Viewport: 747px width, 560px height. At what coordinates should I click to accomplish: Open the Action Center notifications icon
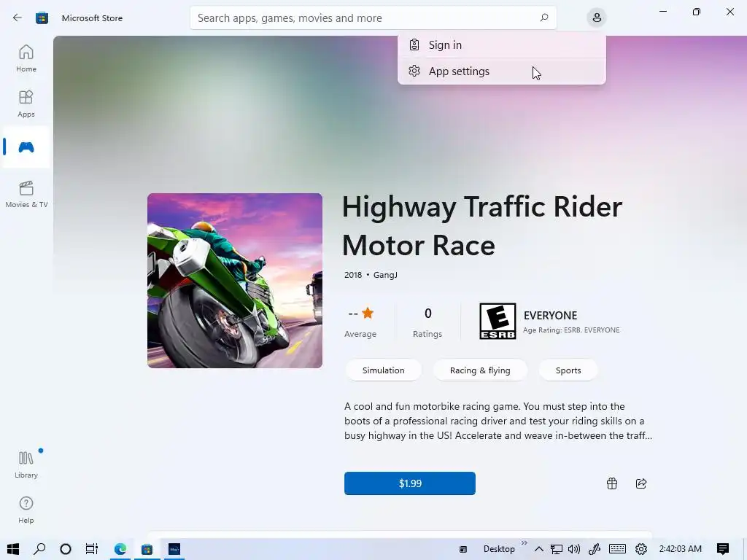tap(723, 549)
